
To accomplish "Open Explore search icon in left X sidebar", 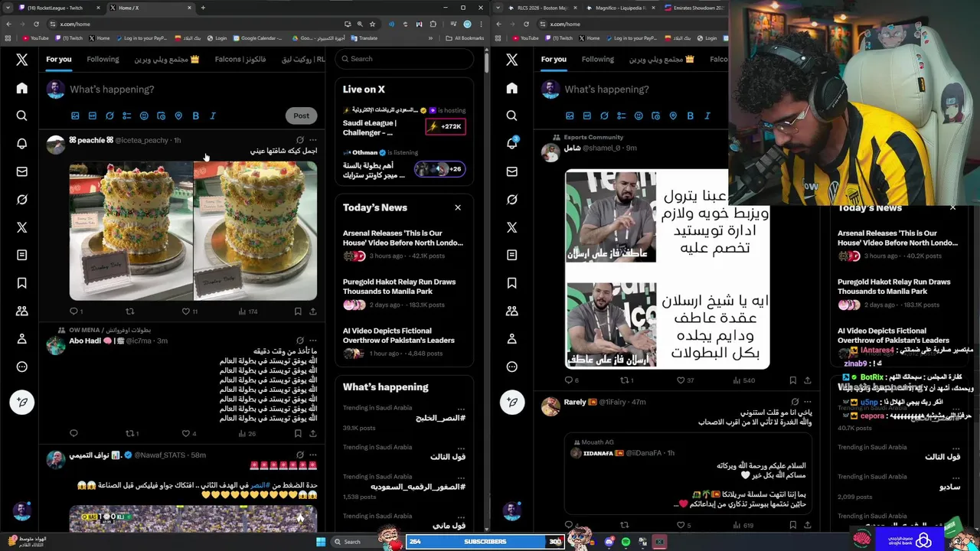I will (x=21, y=116).
